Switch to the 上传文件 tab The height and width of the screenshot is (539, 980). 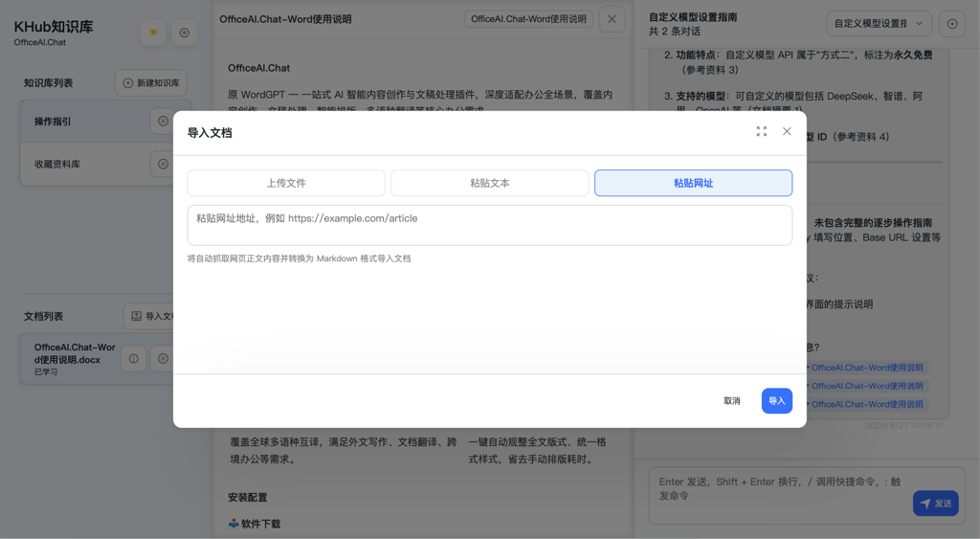[286, 183]
